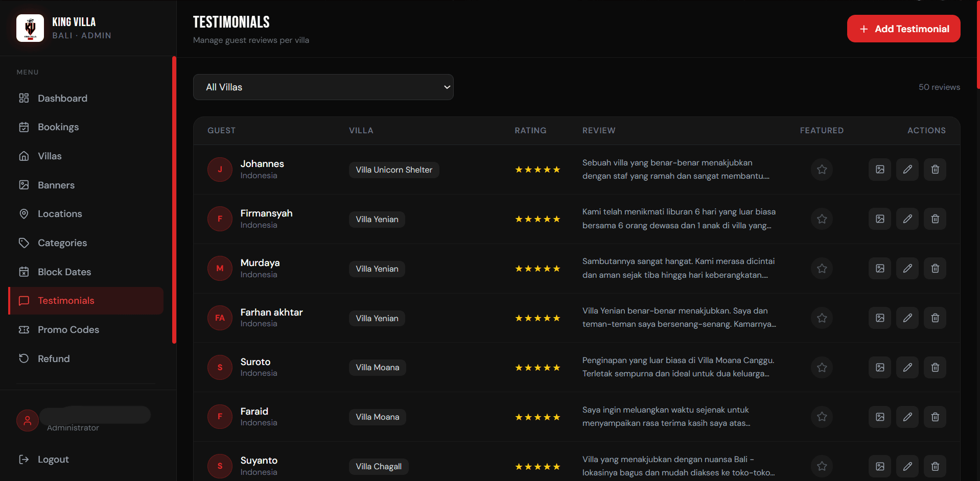Screen dimensions: 980x481
Task: Click the administrator user avatar icon
Action: click(28, 421)
